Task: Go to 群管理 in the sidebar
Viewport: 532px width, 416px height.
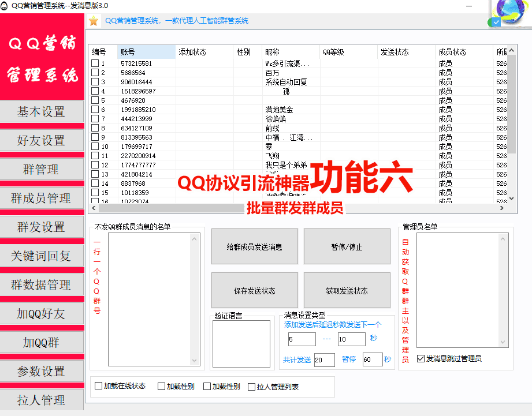Action: click(42, 169)
